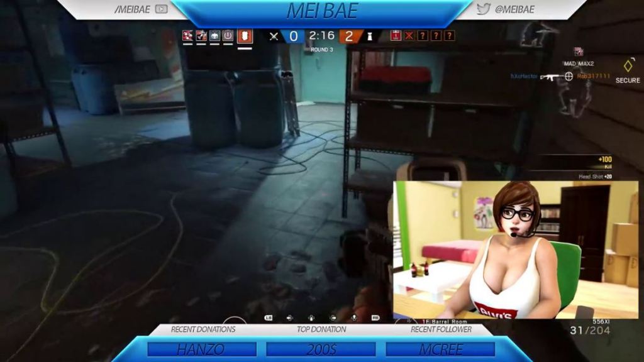644x362 pixels.
Task: Click the /MEIBAE channel label
Action: point(132,9)
